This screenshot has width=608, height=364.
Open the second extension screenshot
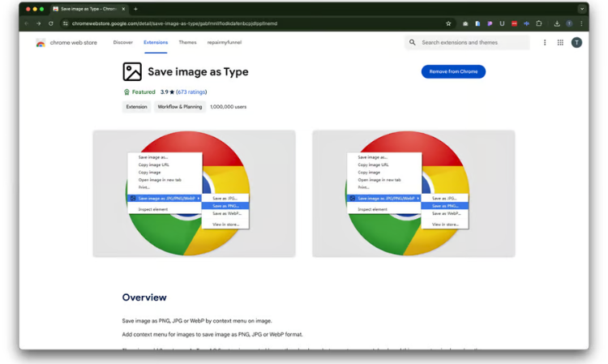point(413,194)
